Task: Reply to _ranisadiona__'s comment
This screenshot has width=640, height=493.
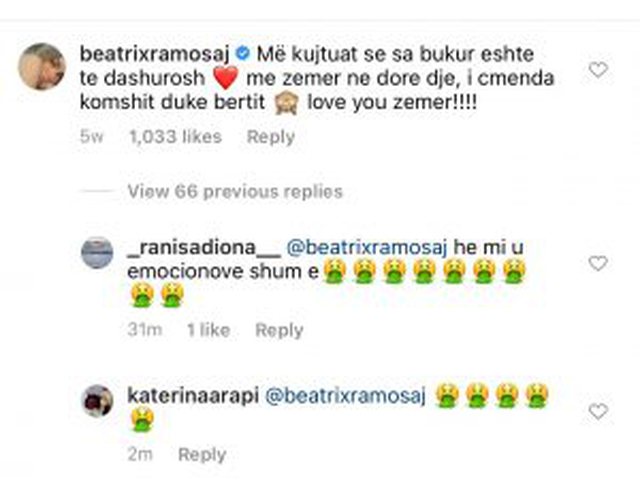Action: coord(279,330)
